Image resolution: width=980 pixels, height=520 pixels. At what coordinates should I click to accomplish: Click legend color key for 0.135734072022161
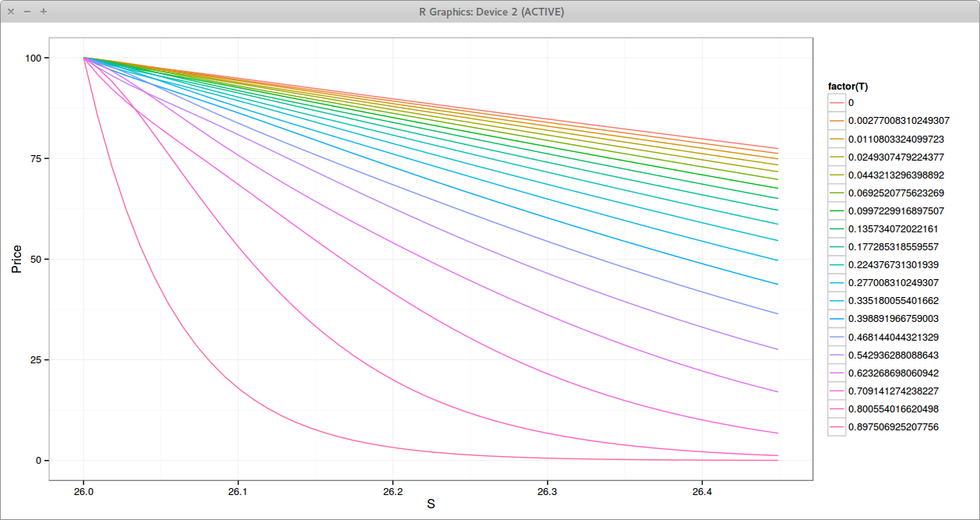coord(837,228)
